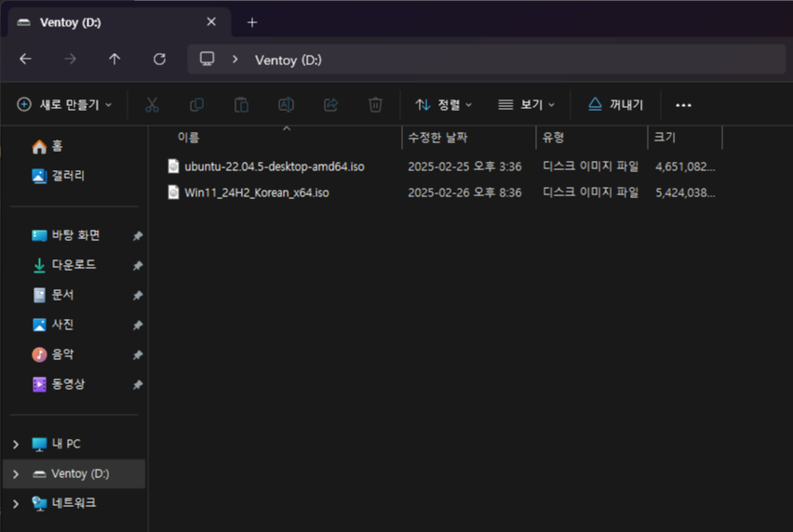Click the Share icon in the toolbar
793x532 pixels.
pyautogui.click(x=330, y=104)
